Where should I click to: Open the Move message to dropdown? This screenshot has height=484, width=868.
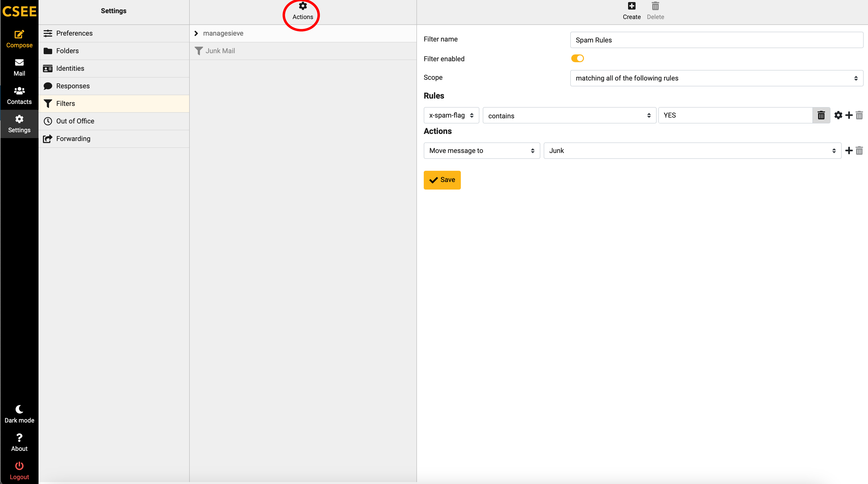(x=482, y=151)
